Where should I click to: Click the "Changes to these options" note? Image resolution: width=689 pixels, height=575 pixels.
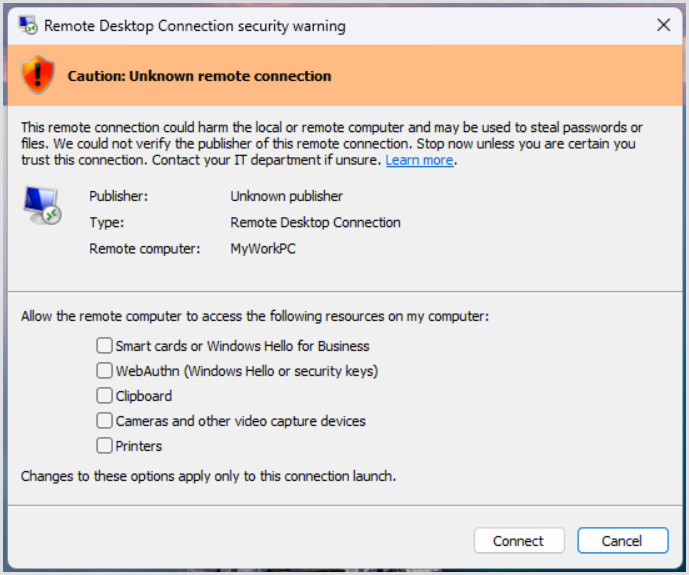click(208, 476)
